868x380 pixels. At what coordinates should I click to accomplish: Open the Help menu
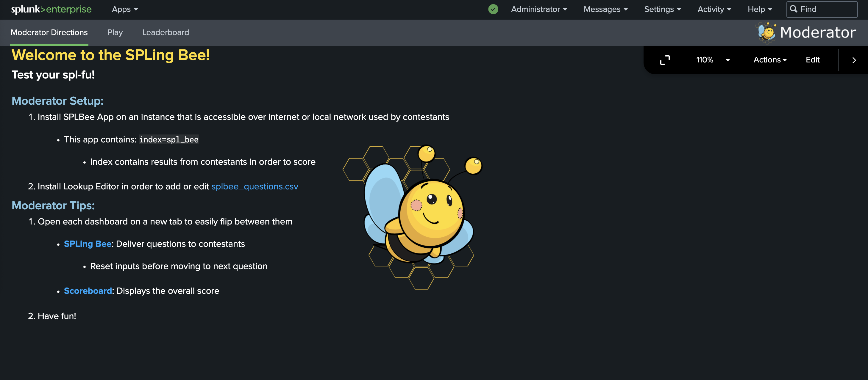pos(759,9)
